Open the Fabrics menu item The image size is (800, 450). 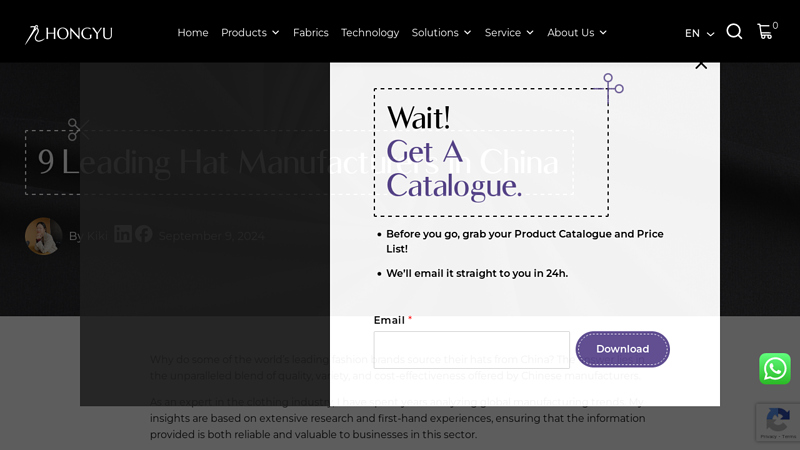(x=311, y=33)
